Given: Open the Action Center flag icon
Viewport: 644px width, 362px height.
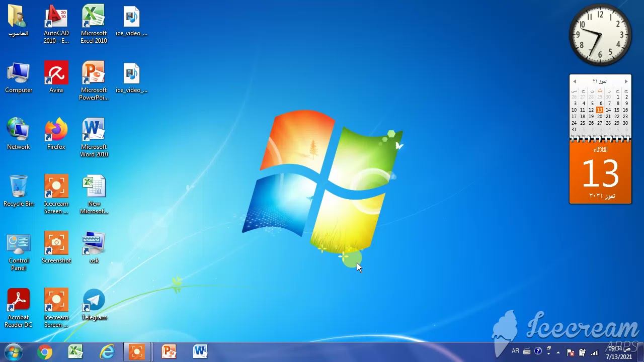Looking at the screenshot, I should [x=571, y=352].
